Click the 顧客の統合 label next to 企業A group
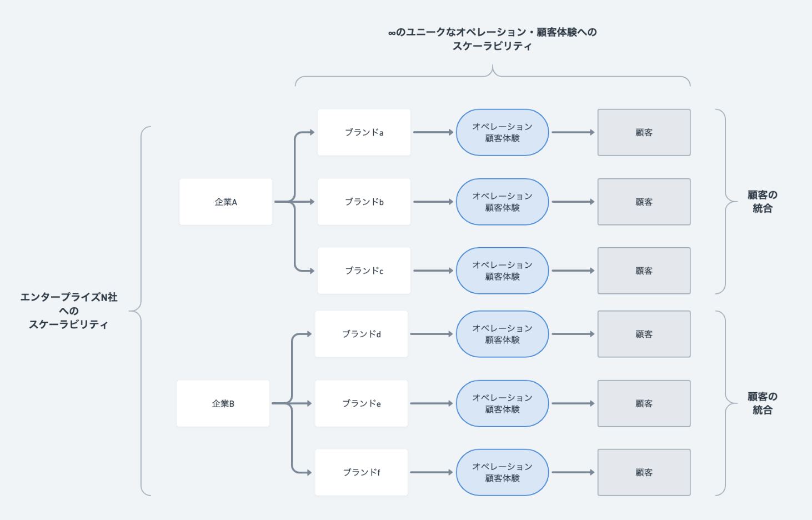The width and height of the screenshot is (812, 520). click(762, 202)
